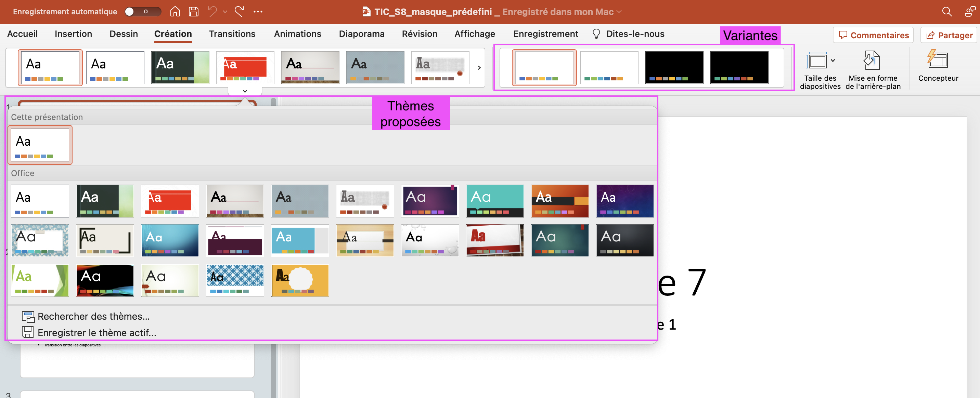Screen dimensions: 980x398
Task: Choose the blue ocean gradient theme
Action: coord(170,241)
